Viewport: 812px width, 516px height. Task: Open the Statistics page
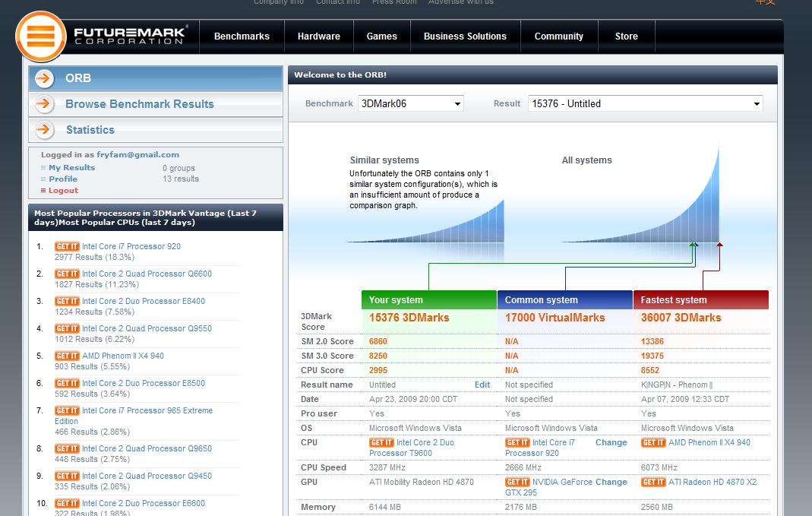pos(156,129)
